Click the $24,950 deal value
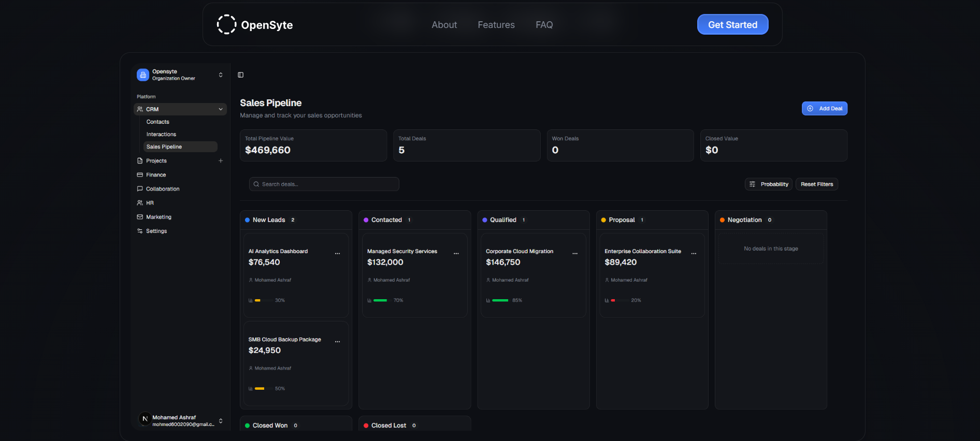980x441 pixels. [265, 350]
